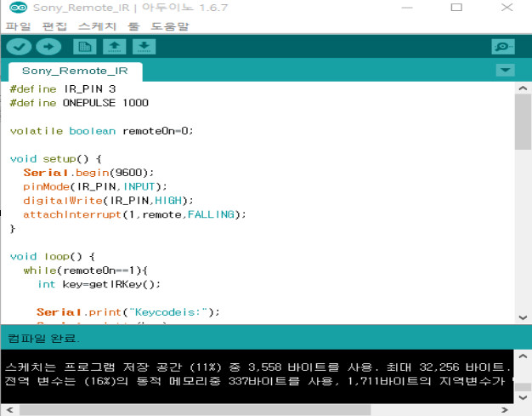The image size is (532, 416).
Task: Open a sketch using the up-arrow icon
Action: pyautogui.click(x=114, y=47)
